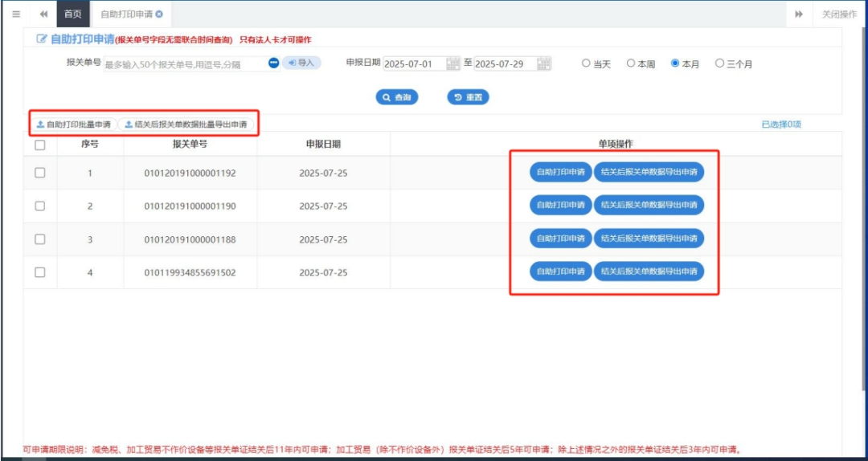
Task: Click 自助打印申请 for 010120191000001190
Action: pyautogui.click(x=561, y=205)
